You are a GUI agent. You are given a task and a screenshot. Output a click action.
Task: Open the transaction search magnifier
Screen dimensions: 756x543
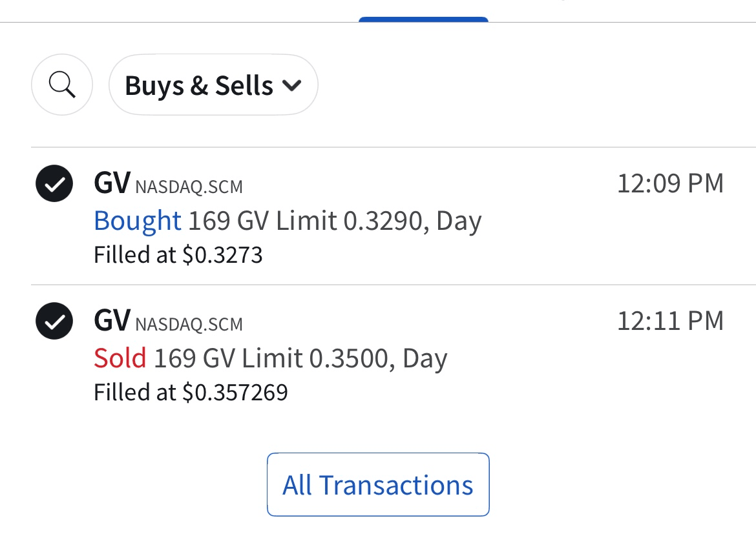62,85
